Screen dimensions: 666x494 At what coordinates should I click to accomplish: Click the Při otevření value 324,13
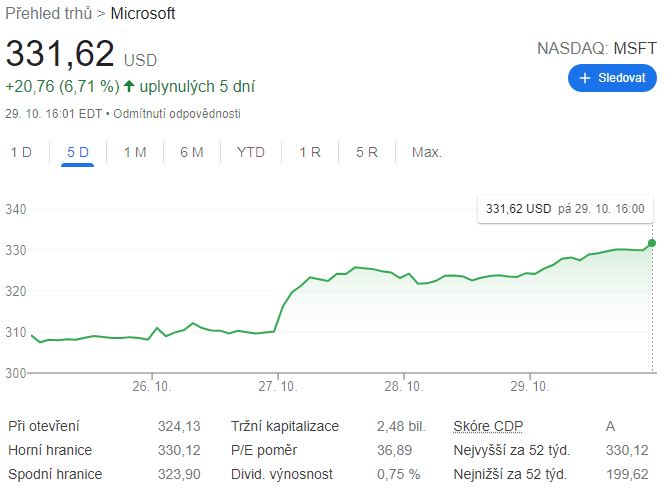click(x=179, y=426)
